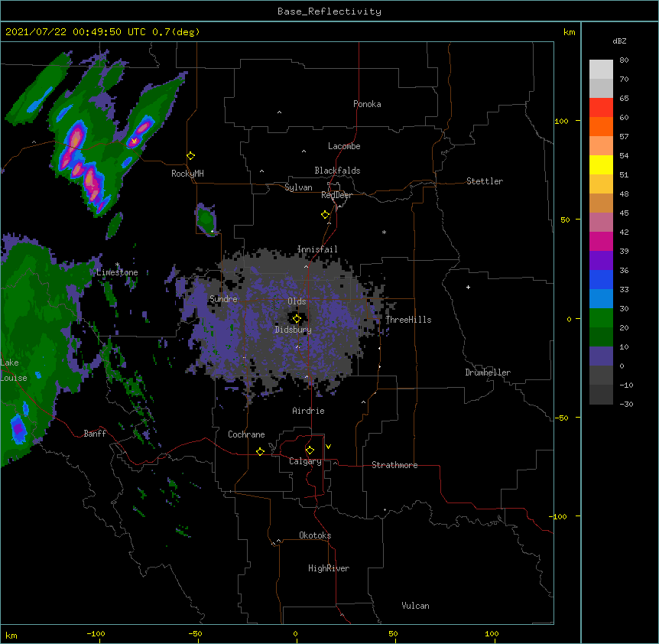Screen dimensions: 659x644
Task: Click the Ponoka city label
Action: point(367,104)
